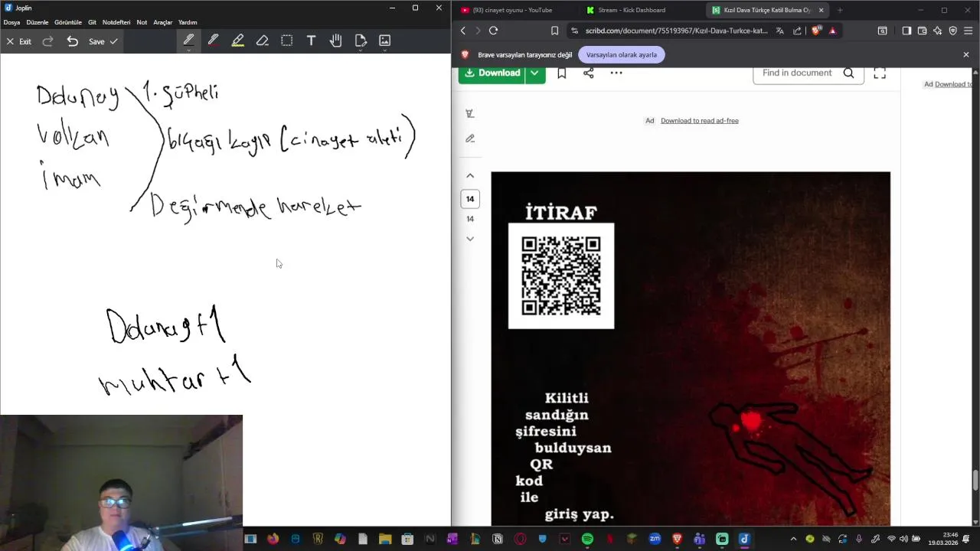This screenshot has height=551, width=980.
Task: Select the Scribd pencil note tool
Action: pos(470,139)
